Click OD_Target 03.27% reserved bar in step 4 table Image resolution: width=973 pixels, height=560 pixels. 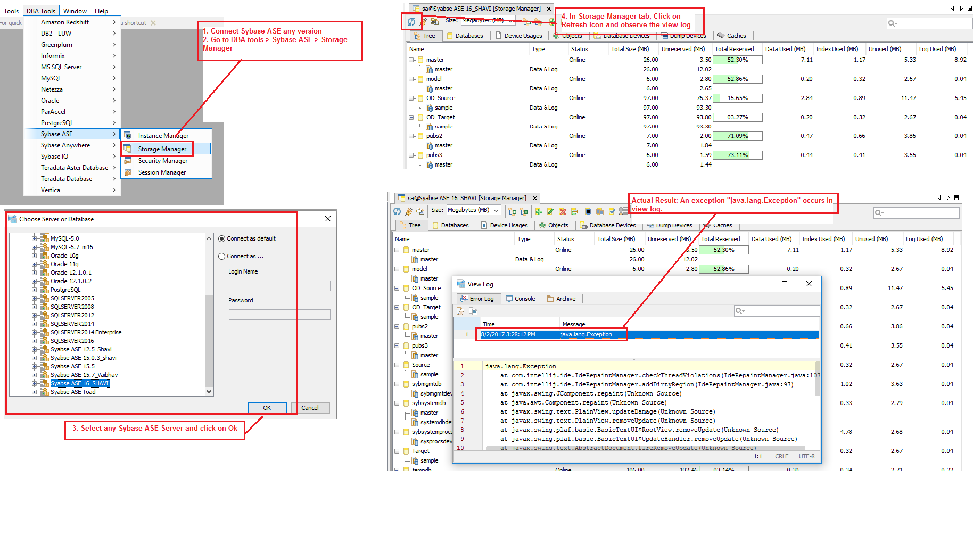point(737,117)
